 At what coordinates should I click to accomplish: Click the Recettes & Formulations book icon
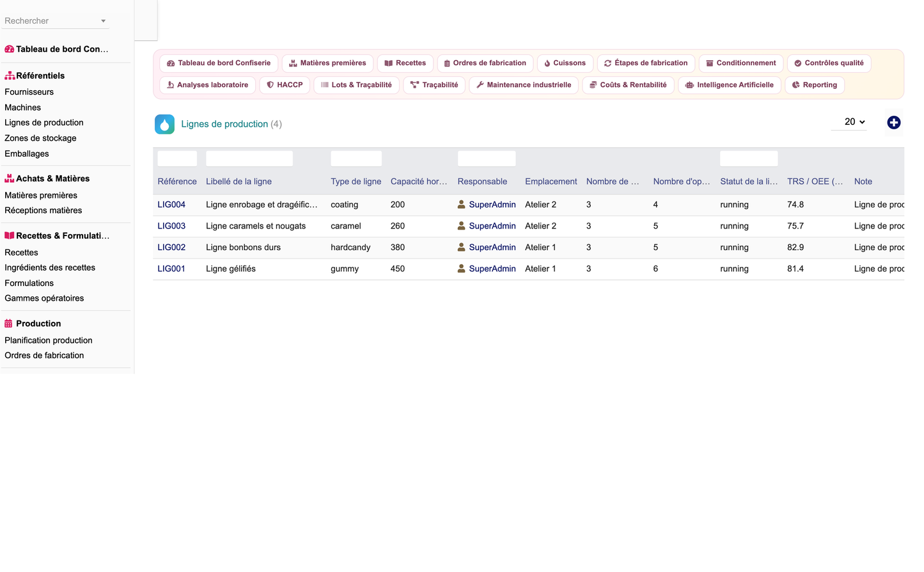(10, 235)
